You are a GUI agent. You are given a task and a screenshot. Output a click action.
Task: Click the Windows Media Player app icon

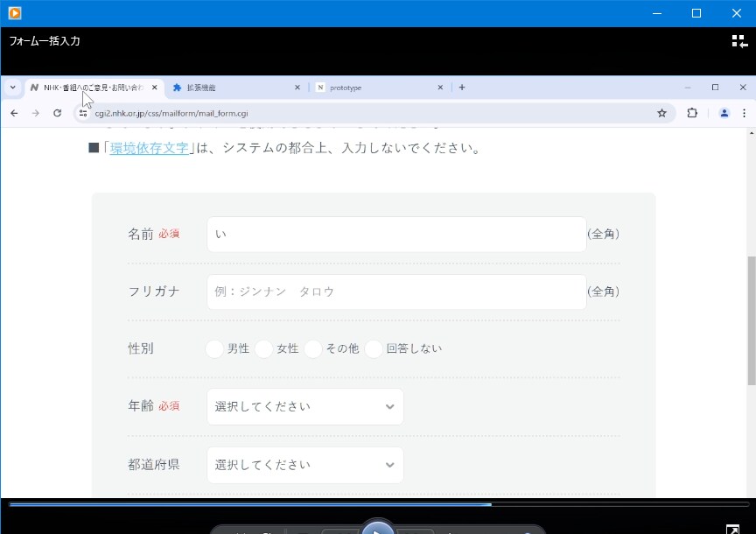[x=15, y=13]
